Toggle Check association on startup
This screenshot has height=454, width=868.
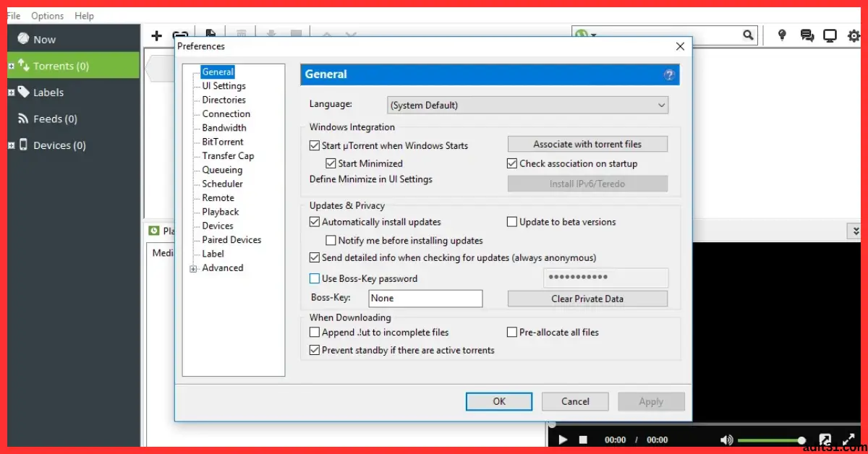coord(512,163)
